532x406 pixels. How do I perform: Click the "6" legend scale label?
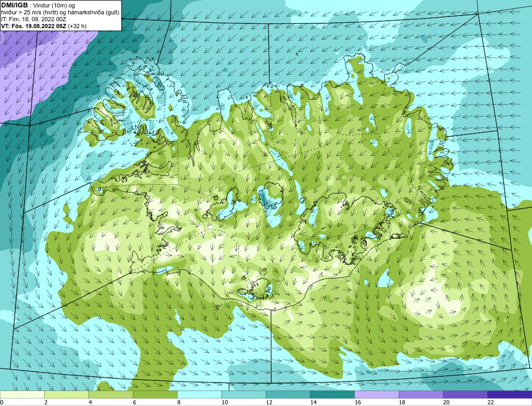[x=135, y=402]
